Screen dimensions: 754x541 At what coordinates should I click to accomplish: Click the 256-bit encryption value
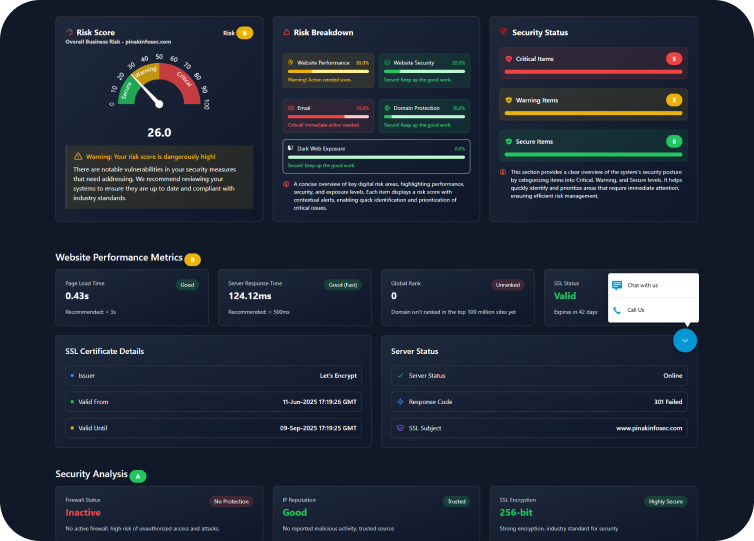(x=516, y=513)
